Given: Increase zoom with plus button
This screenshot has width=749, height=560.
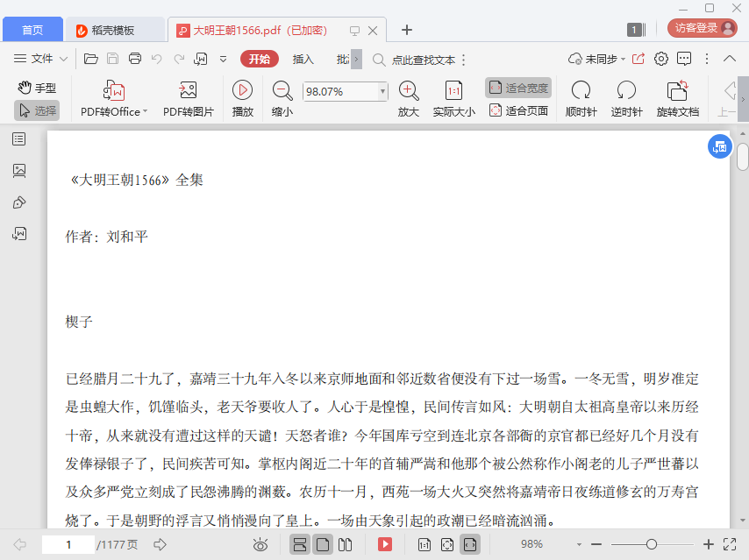Looking at the screenshot, I should (709, 544).
